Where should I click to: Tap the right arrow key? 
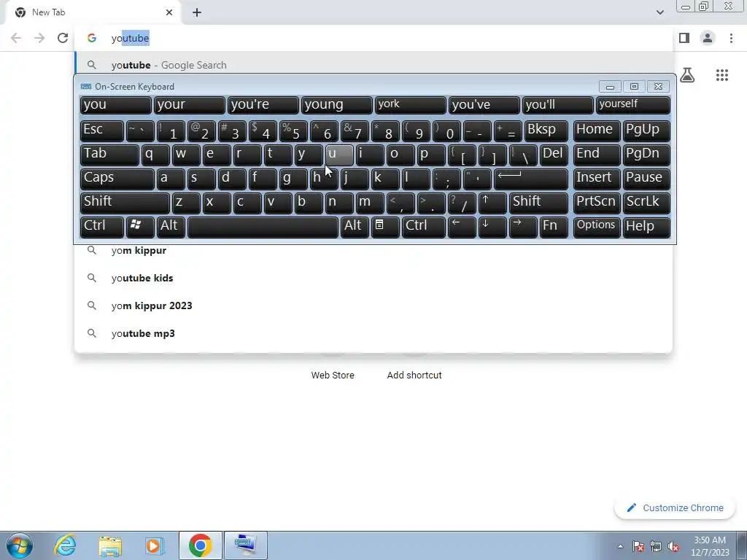[523, 227]
